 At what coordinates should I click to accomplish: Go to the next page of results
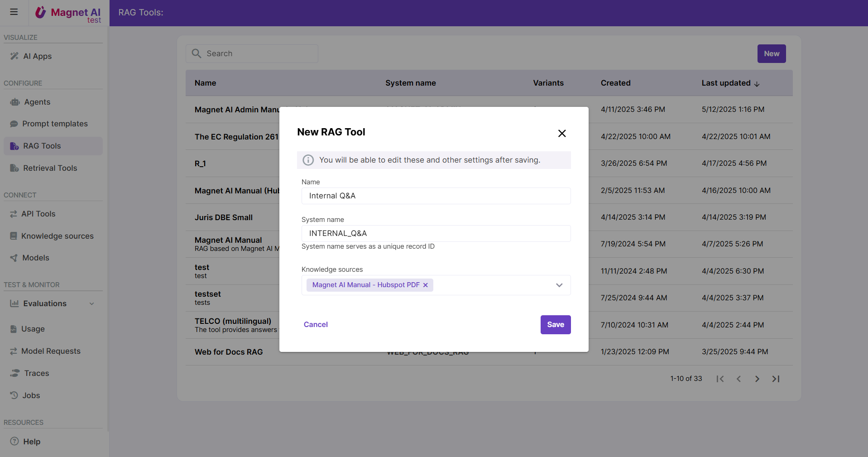757,379
